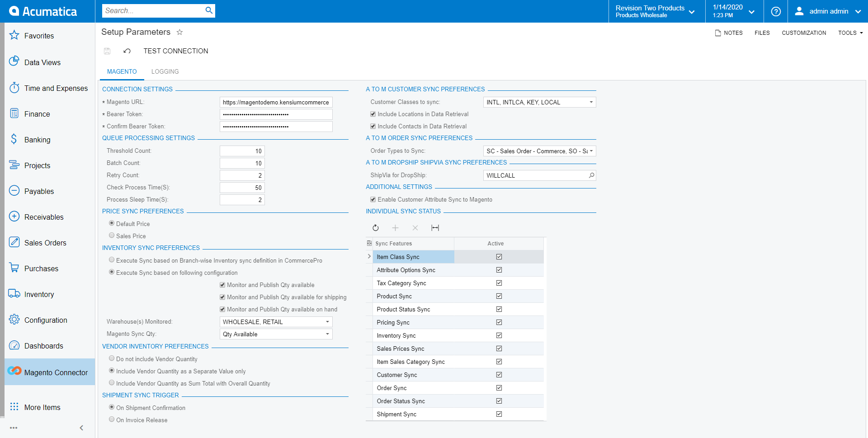868x438 pixels.
Task: Open TOOLS dropdown menu
Action: [x=850, y=33]
